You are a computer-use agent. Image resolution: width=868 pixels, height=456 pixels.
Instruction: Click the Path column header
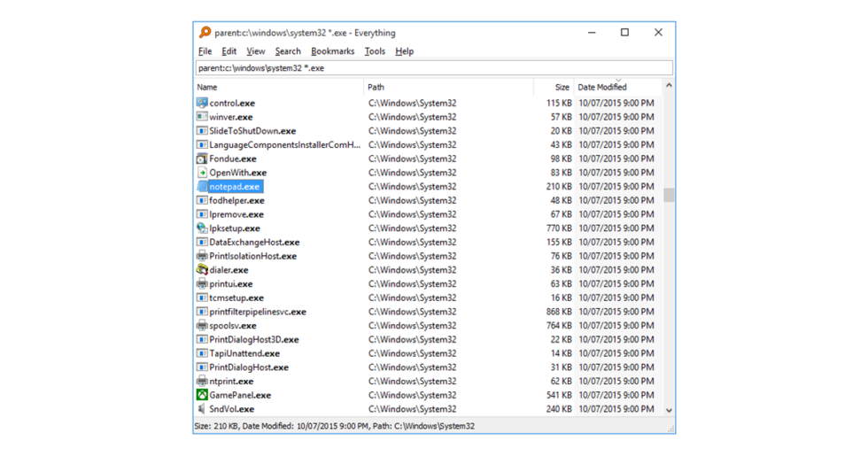[x=447, y=88]
